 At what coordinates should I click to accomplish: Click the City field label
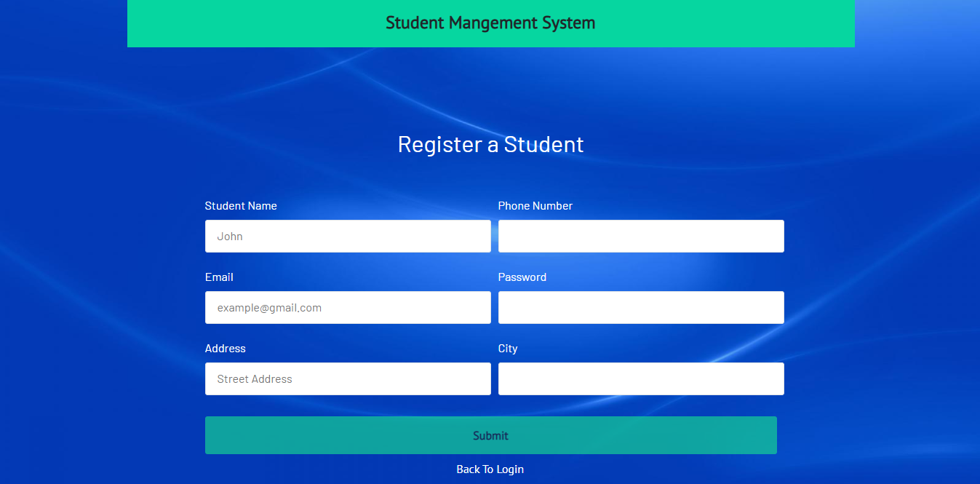pos(507,349)
